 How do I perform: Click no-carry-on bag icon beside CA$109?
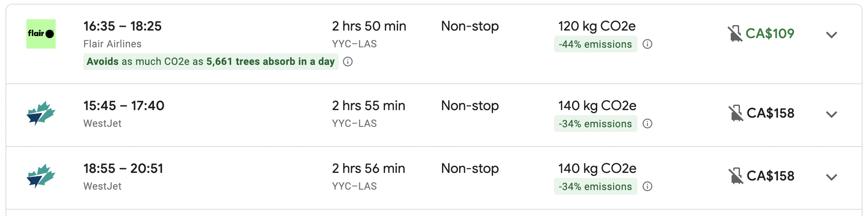735,34
